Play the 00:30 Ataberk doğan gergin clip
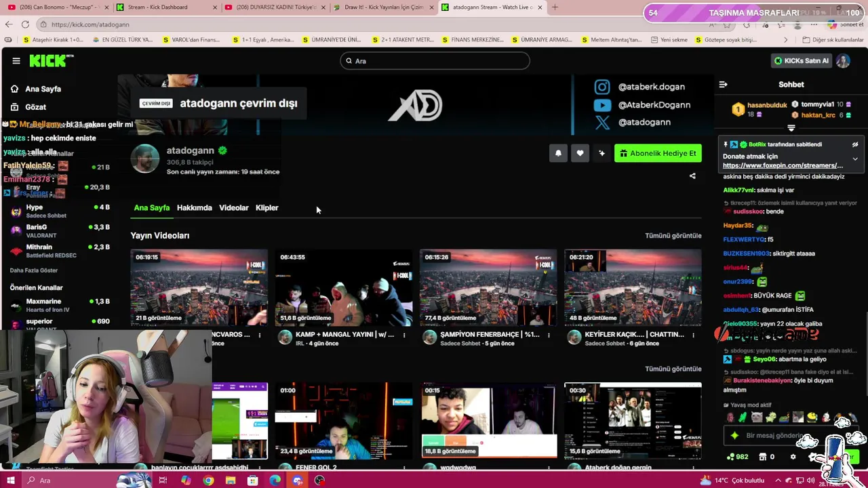Image resolution: width=868 pixels, height=488 pixels. point(633,421)
